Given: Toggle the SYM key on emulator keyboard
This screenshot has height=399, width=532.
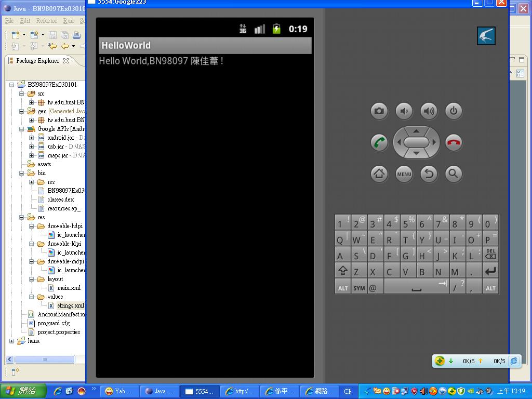Looking at the screenshot, I should [359, 287].
